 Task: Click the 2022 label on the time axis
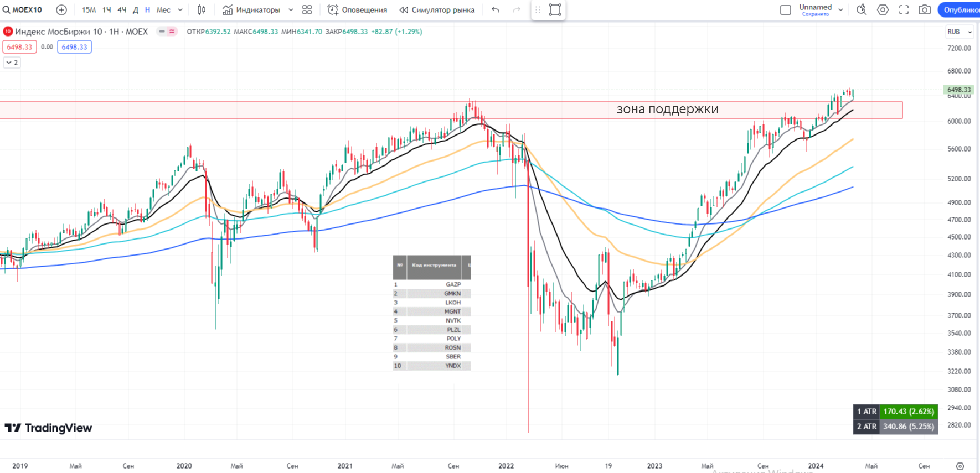click(x=506, y=466)
